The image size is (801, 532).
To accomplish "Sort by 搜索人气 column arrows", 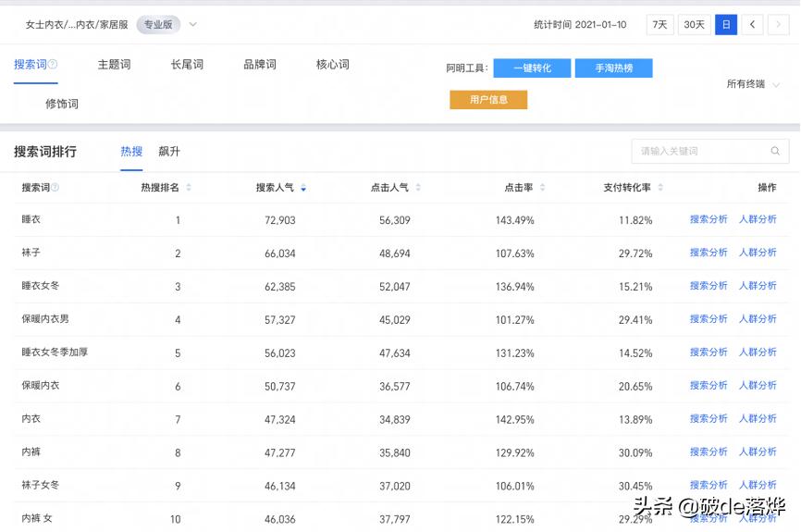I will pos(303,188).
